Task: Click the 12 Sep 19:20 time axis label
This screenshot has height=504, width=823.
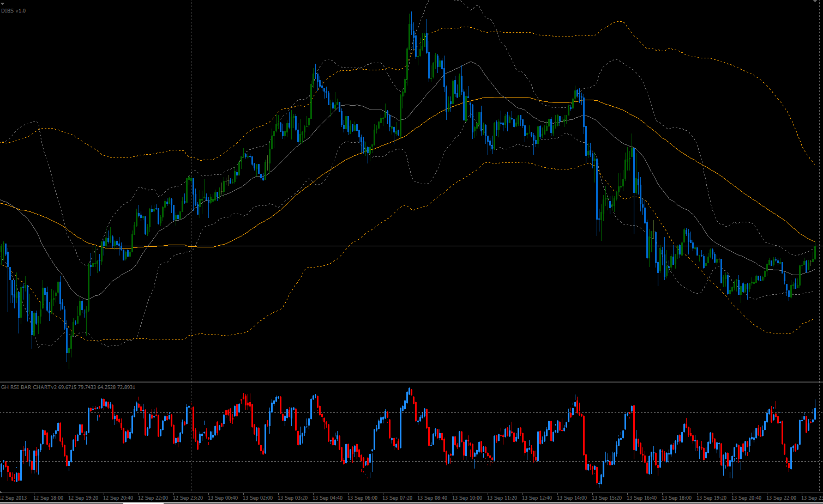Action: click(x=83, y=498)
